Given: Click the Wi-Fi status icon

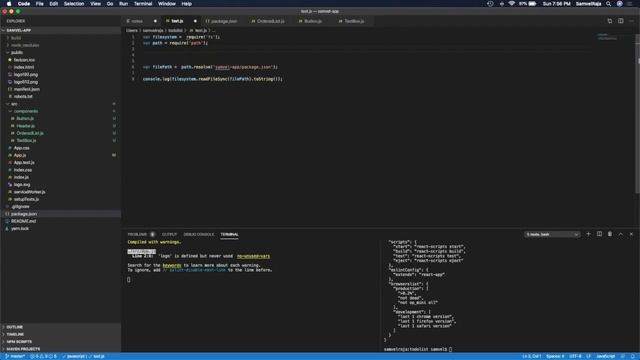Looking at the screenshot, I should pyautogui.click(x=511, y=4).
